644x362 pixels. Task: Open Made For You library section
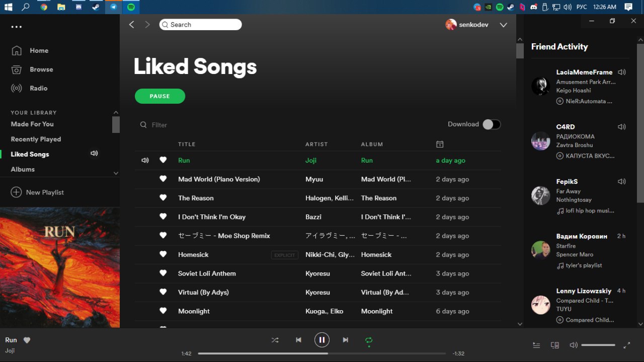32,124
